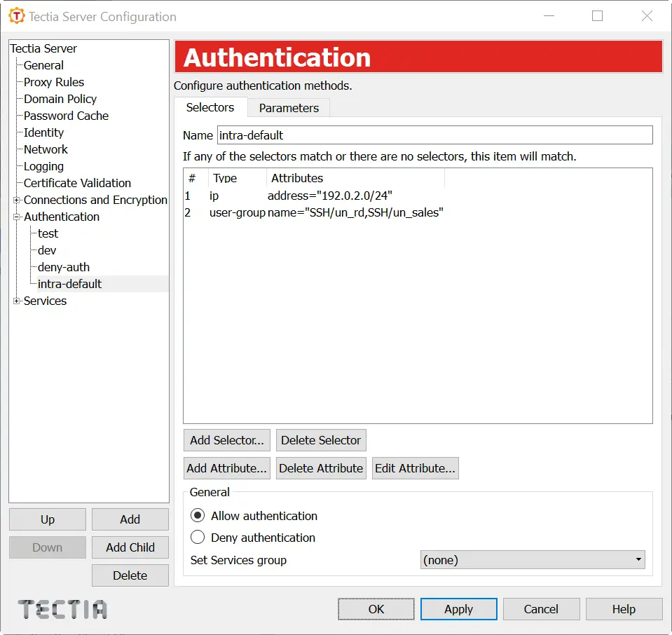Cancel the configuration dialog

pyautogui.click(x=541, y=609)
